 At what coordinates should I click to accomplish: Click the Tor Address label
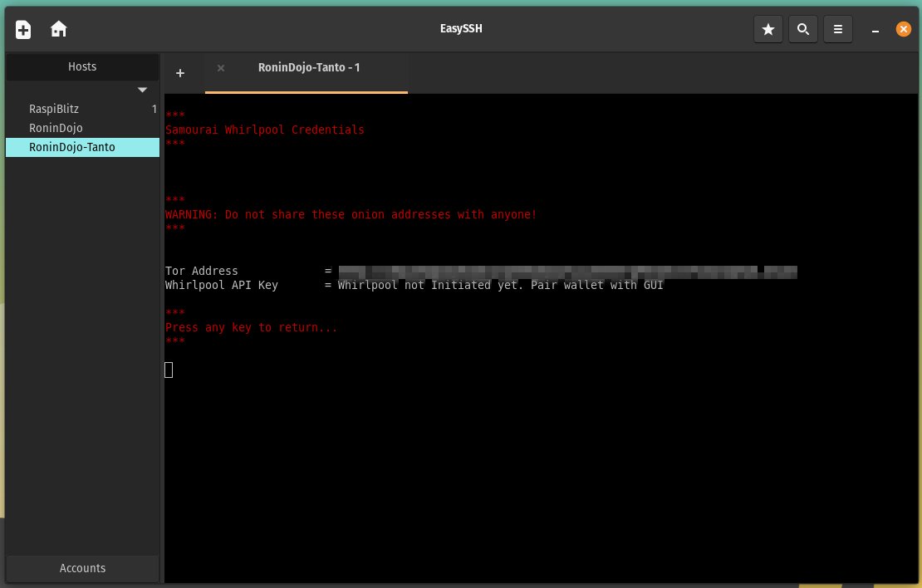pos(202,271)
